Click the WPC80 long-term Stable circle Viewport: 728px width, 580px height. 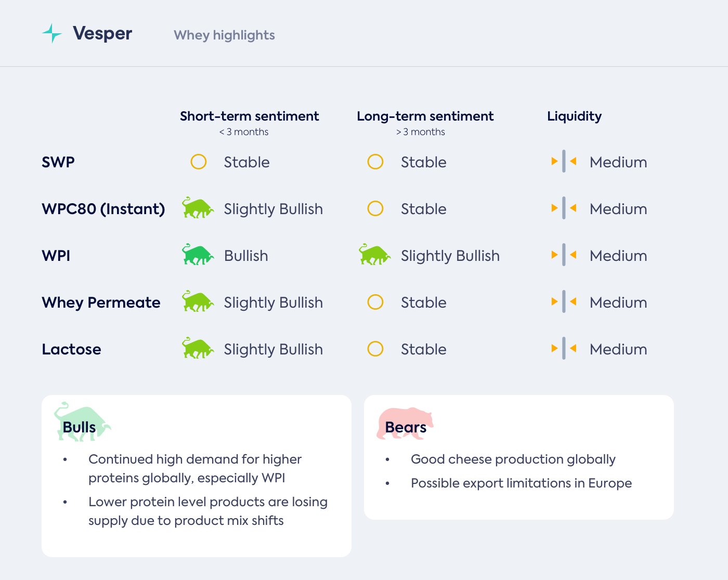(375, 208)
